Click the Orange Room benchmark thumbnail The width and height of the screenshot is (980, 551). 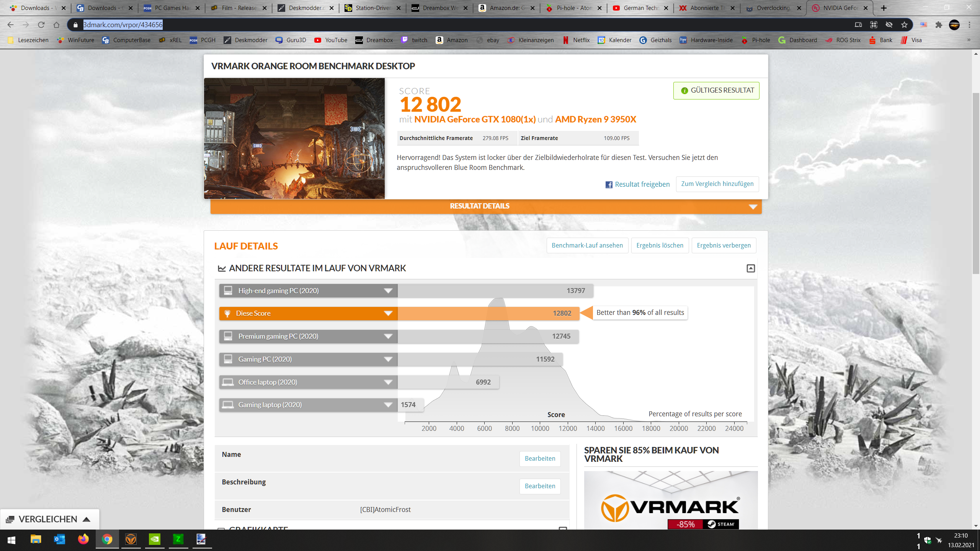294,139
